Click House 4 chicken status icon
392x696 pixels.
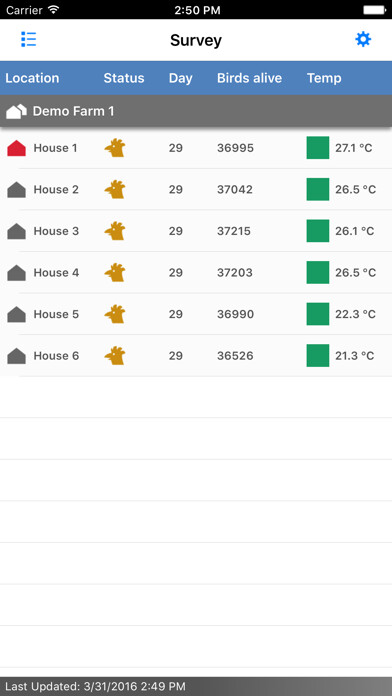[x=115, y=273]
